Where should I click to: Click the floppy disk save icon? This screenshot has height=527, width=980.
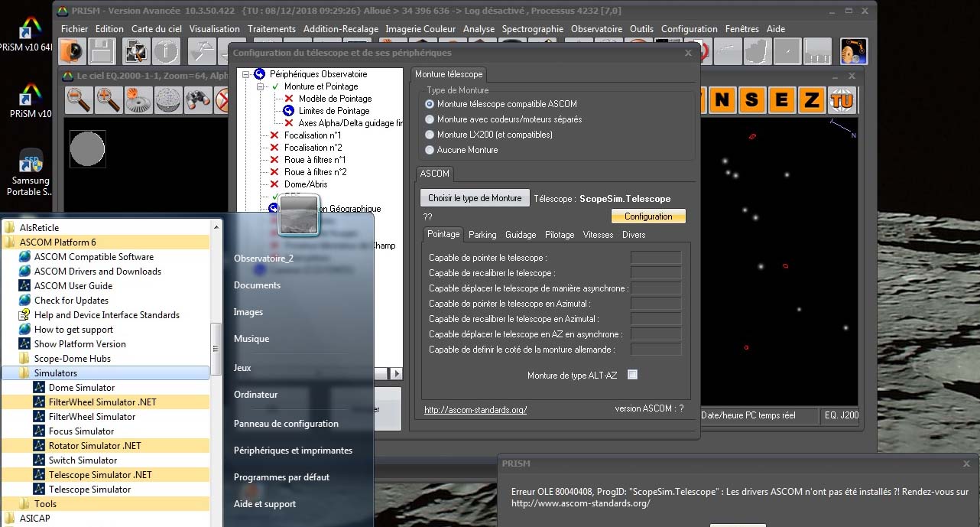click(102, 51)
